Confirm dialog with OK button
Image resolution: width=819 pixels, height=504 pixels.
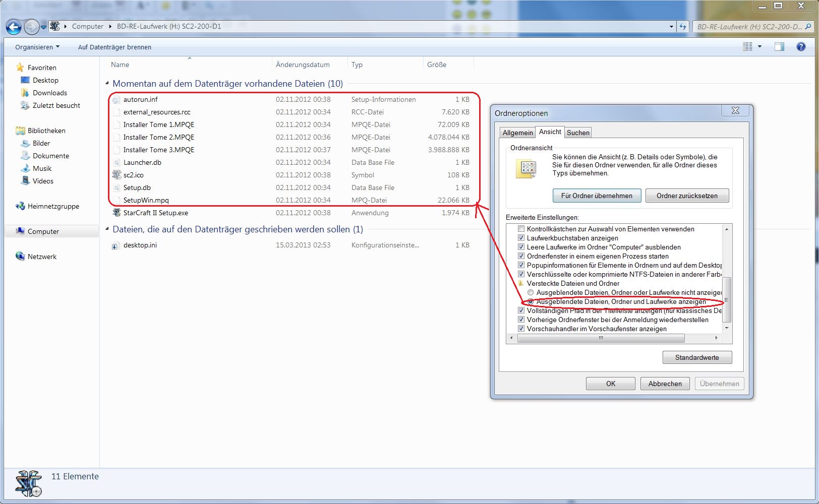pos(611,384)
